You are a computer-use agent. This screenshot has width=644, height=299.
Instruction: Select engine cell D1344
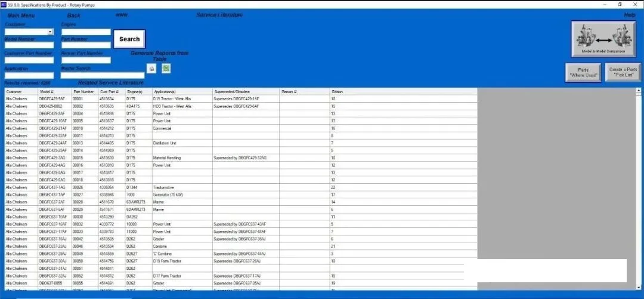pyautogui.click(x=138, y=187)
